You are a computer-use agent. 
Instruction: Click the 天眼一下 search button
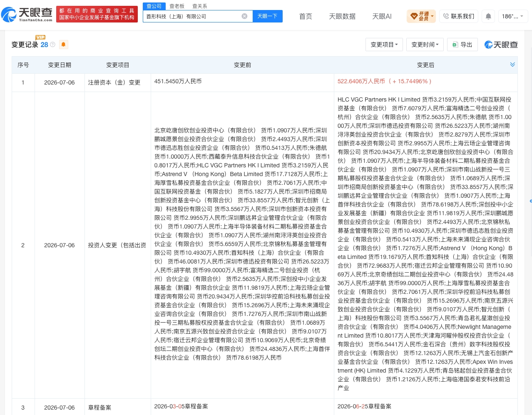point(267,16)
